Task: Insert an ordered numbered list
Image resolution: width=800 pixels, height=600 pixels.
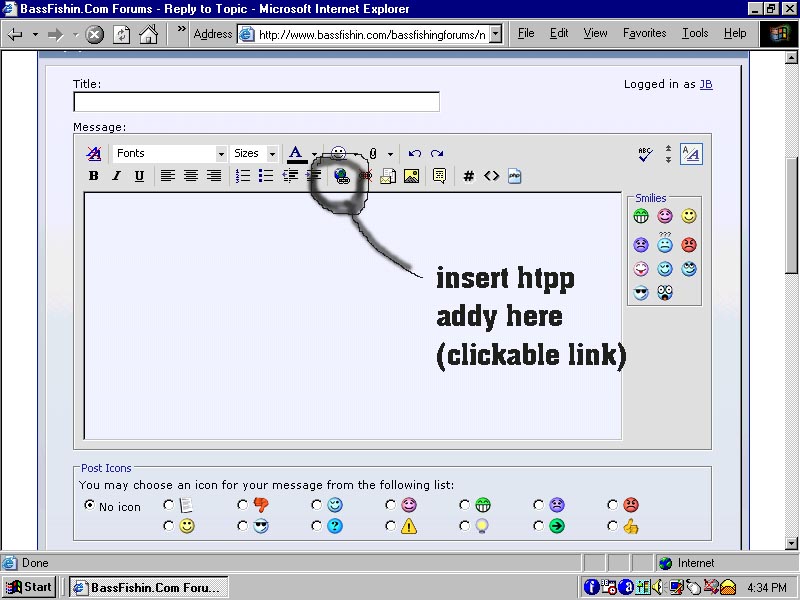Action: (x=243, y=176)
